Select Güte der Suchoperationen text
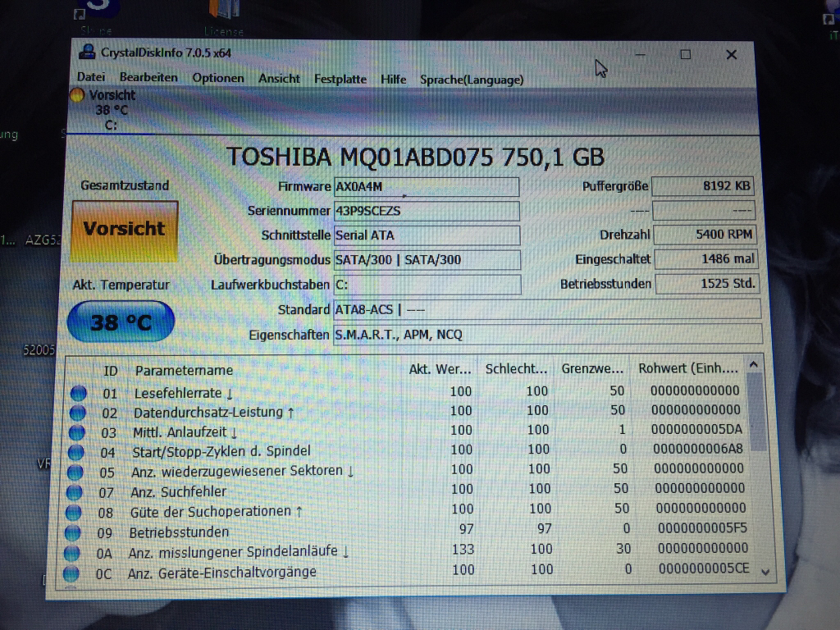The width and height of the screenshot is (840, 630). (217, 512)
